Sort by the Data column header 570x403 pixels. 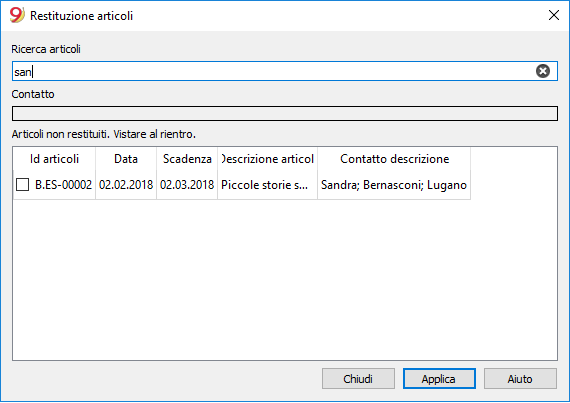(126, 159)
